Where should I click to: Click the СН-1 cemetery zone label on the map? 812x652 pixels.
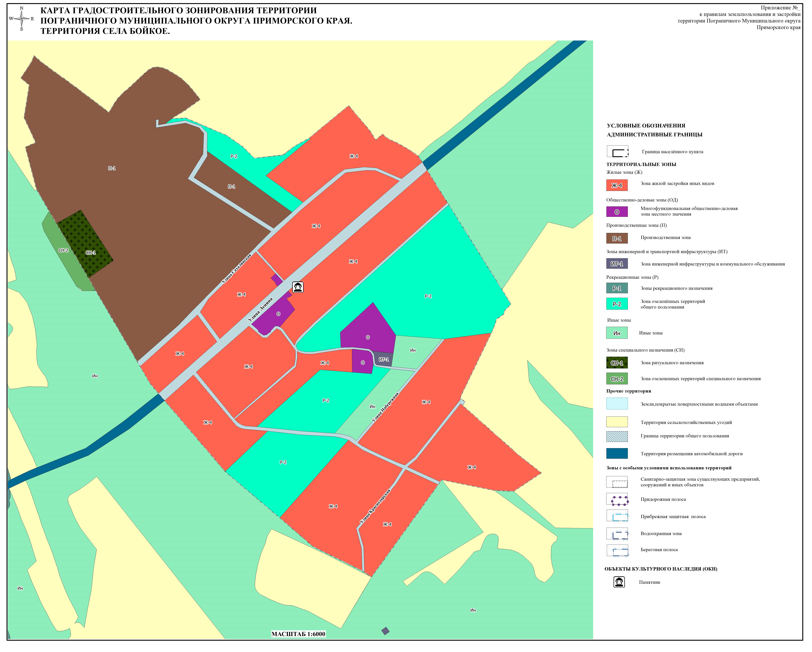click(x=91, y=252)
